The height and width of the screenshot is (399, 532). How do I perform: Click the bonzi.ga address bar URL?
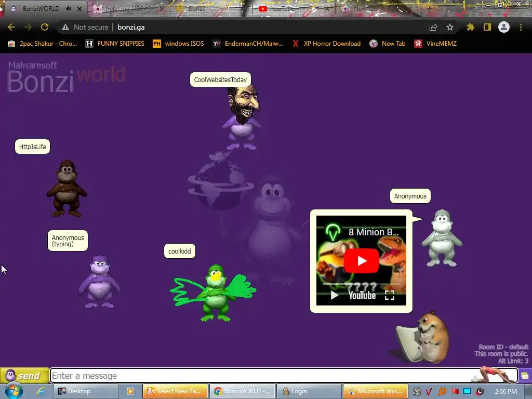click(x=131, y=27)
